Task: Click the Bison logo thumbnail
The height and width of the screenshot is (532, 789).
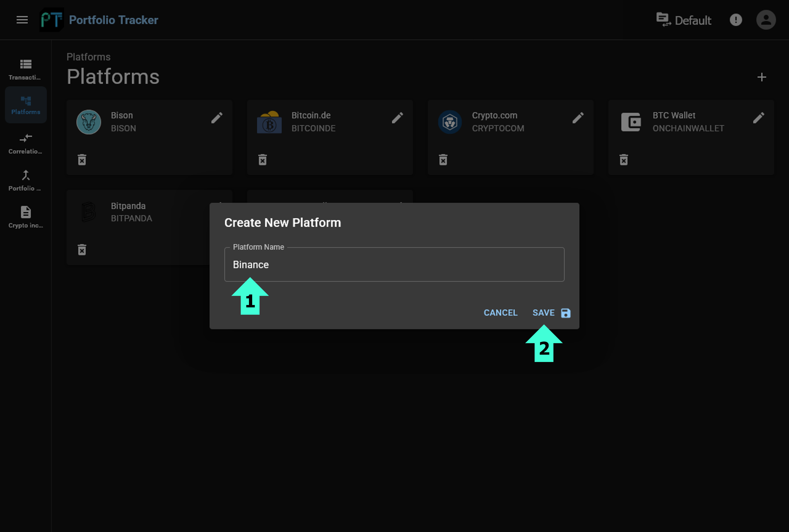Action: [89, 122]
